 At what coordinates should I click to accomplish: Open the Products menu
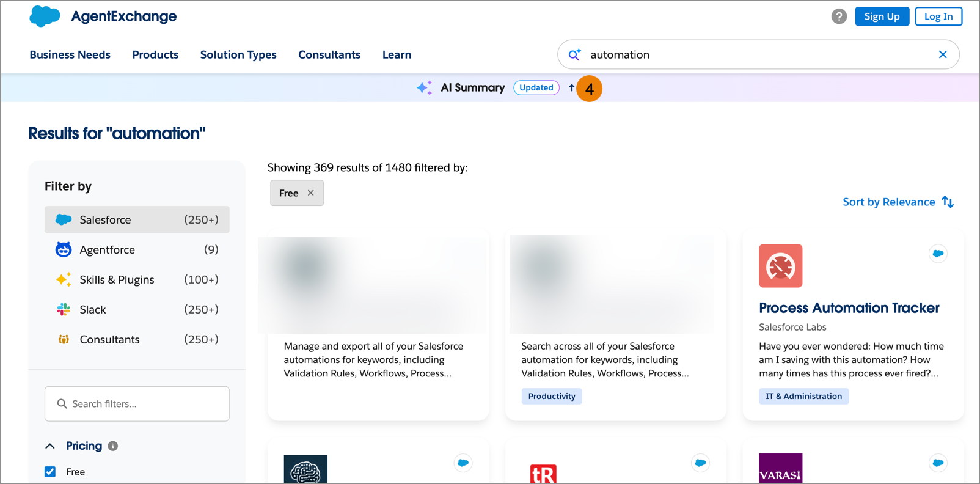coord(155,54)
